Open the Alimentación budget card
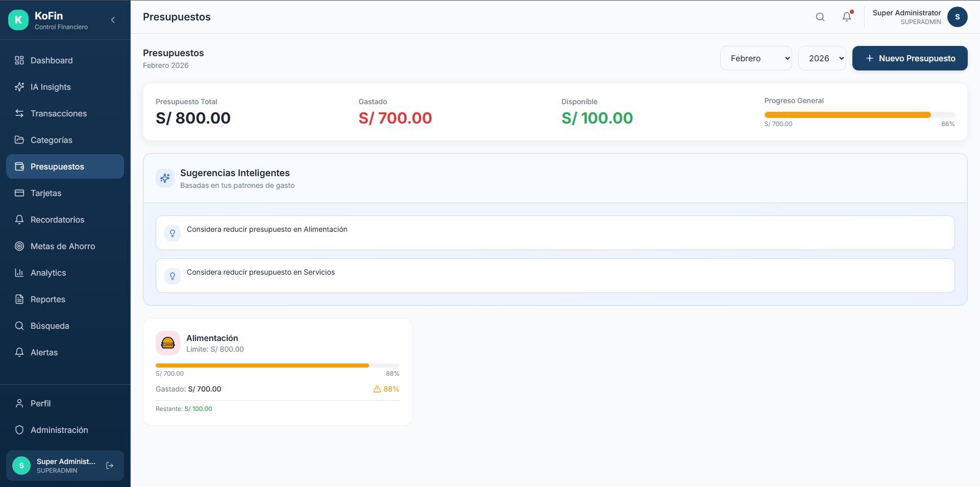This screenshot has height=487, width=980. [x=277, y=372]
